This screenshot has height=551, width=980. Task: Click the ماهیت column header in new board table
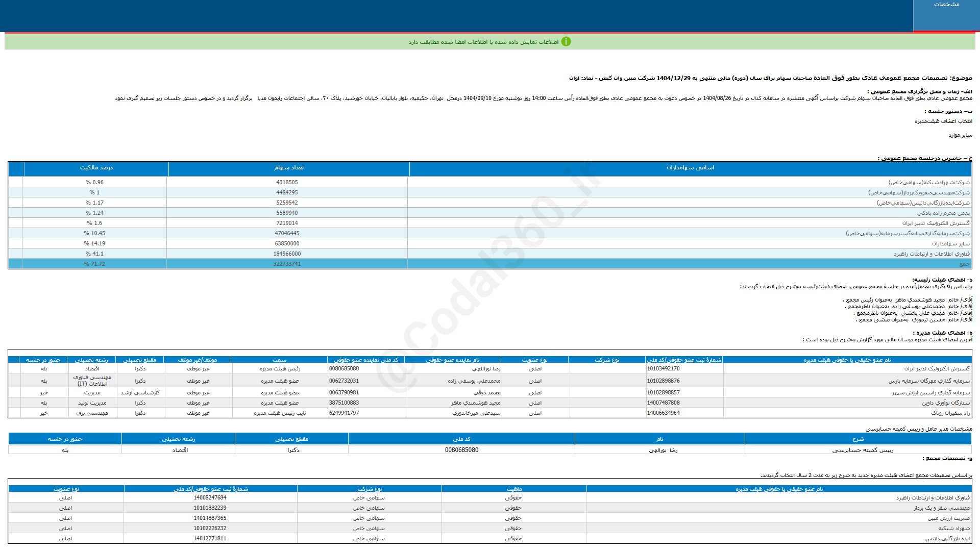click(513, 489)
